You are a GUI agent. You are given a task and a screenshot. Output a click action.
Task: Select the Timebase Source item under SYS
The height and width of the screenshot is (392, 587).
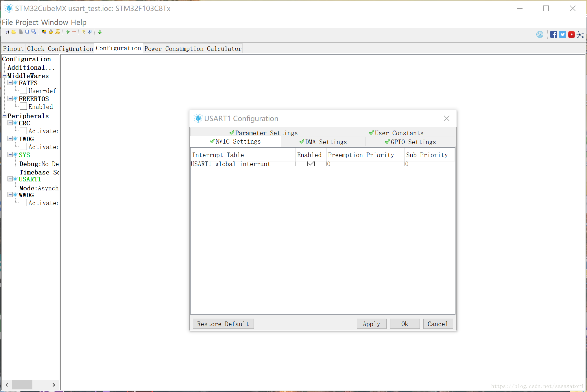[39, 172]
